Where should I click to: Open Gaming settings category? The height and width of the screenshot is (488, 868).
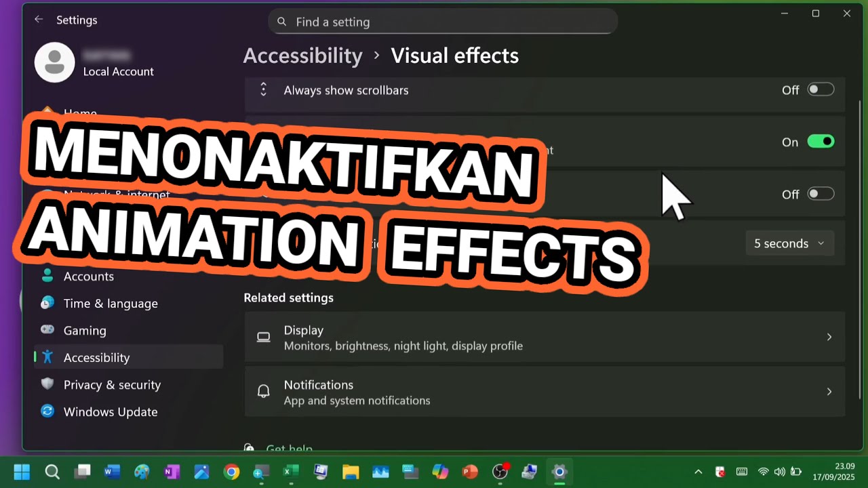(128, 331)
